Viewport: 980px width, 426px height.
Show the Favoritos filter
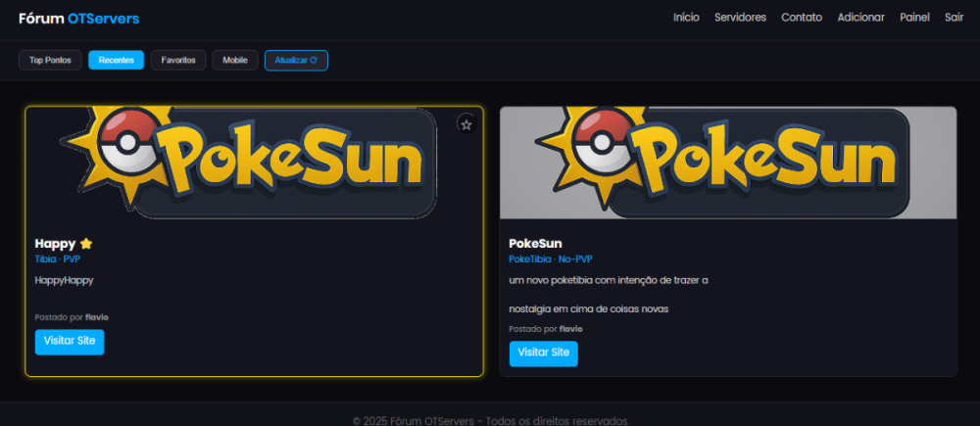[178, 60]
